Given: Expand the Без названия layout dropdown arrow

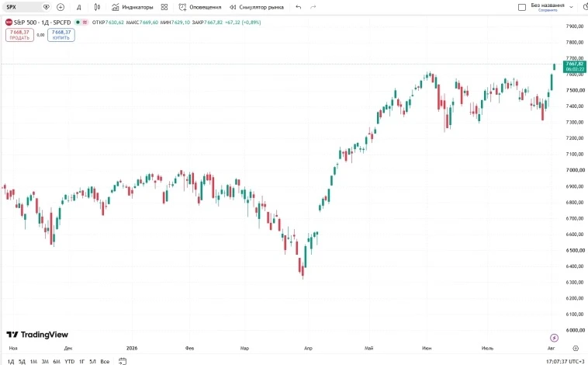Looking at the screenshot, I should [571, 7].
